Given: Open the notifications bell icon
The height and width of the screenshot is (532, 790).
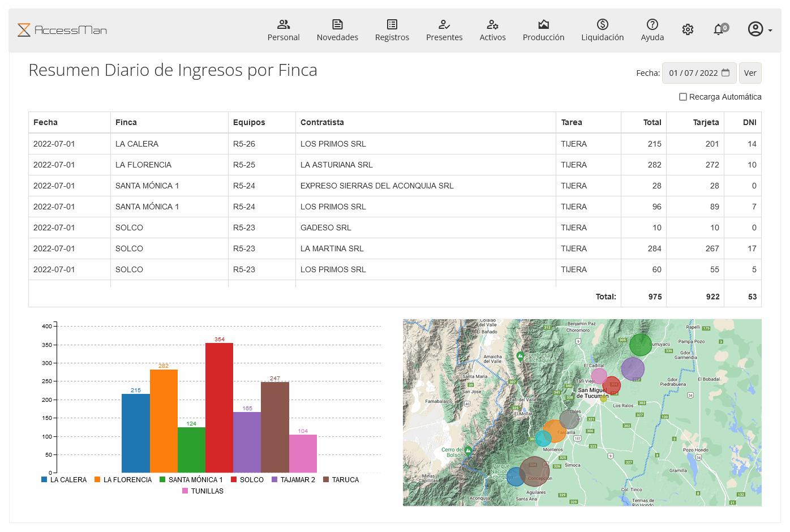Looking at the screenshot, I should pos(719,29).
